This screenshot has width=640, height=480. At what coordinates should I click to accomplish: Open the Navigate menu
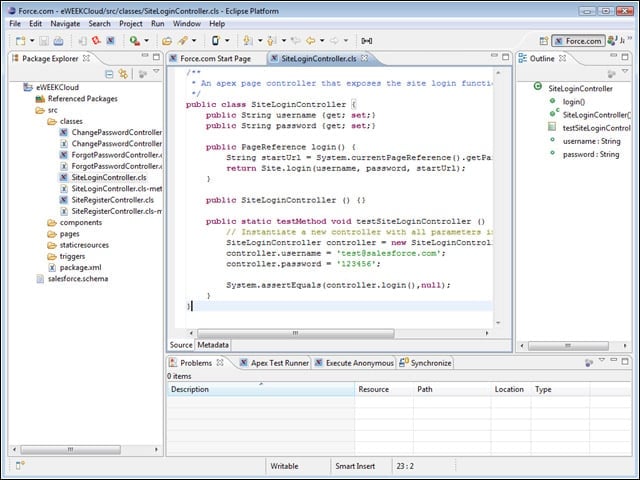pyautogui.click(x=65, y=24)
